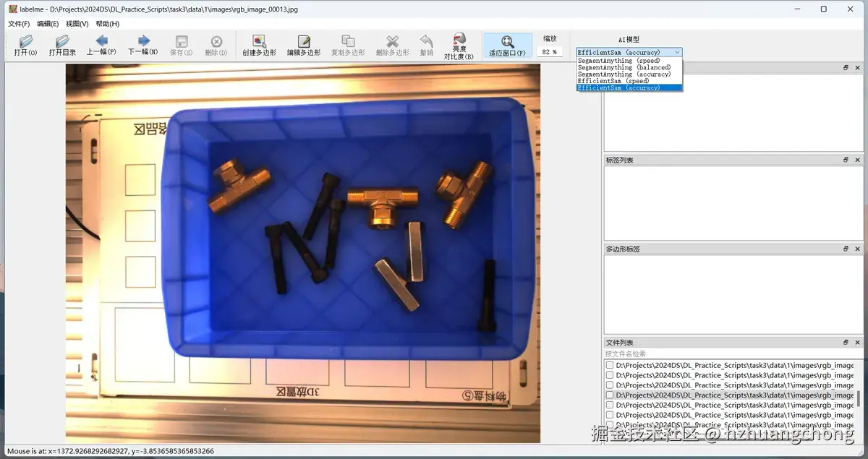Image resolution: width=868 pixels, height=459 pixels.
Task: Click the 文件列表 panel title
Action: pyautogui.click(x=620, y=343)
